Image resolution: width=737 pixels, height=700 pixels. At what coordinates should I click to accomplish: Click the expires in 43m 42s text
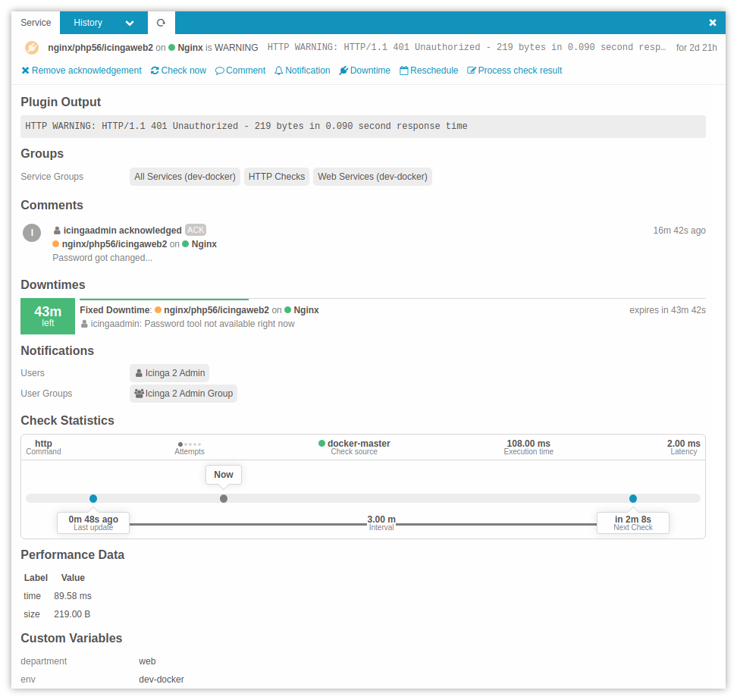point(667,310)
